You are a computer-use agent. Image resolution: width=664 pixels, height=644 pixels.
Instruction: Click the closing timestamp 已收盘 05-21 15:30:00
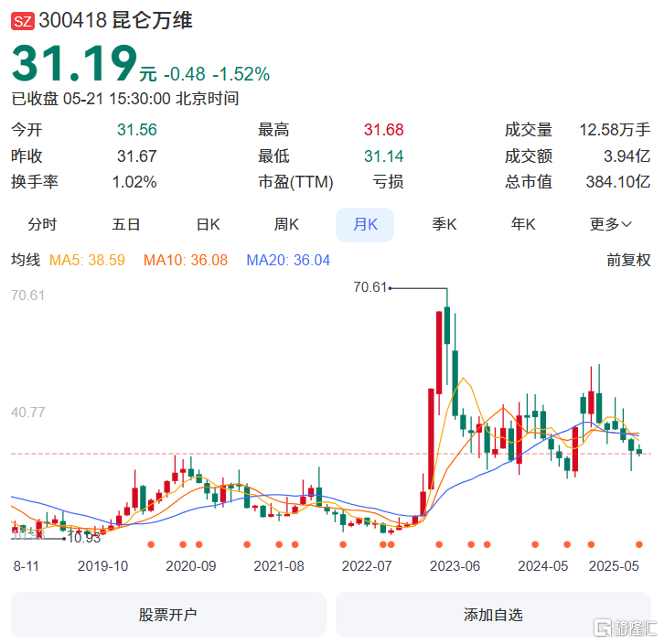pyautogui.click(x=91, y=99)
